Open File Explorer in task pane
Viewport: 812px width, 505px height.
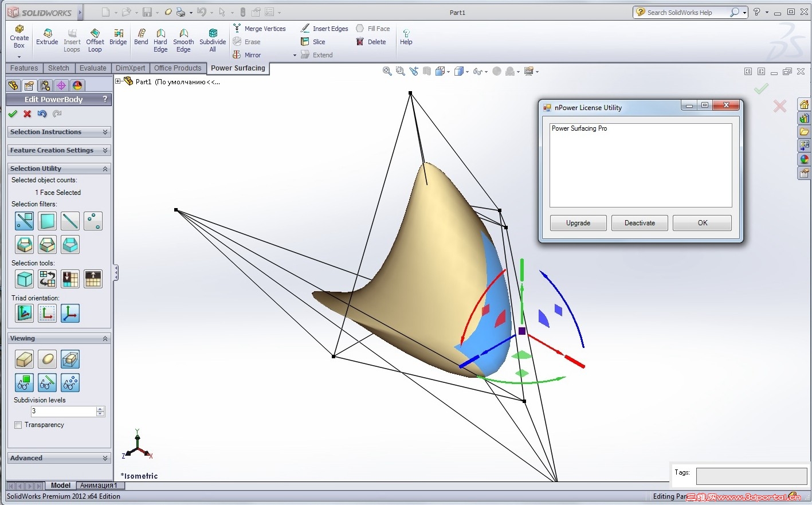805,132
